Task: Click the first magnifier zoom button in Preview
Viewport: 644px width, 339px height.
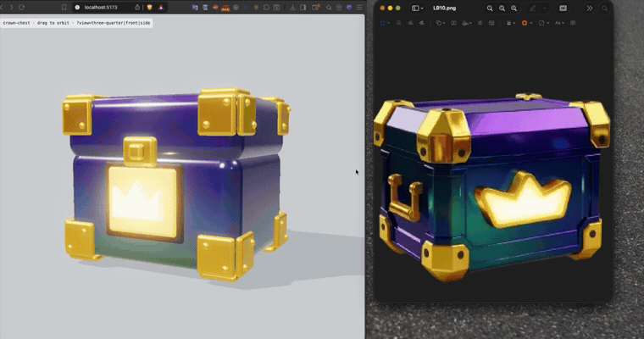Action: pyautogui.click(x=490, y=8)
